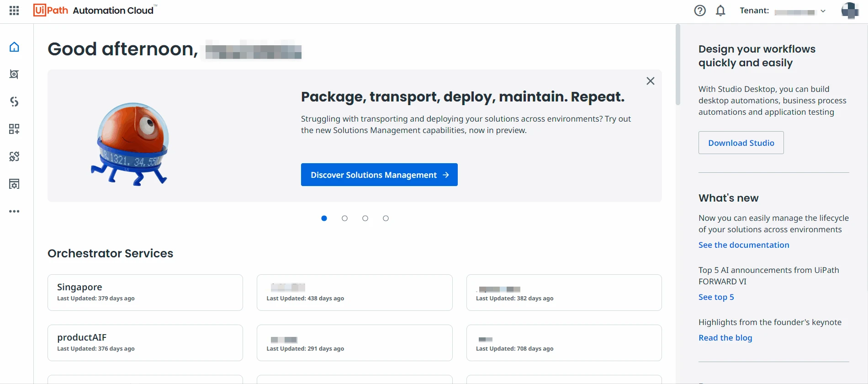Open the service card updated 382 days ago
The height and width of the screenshot is (384, 868).
point(564,293)
